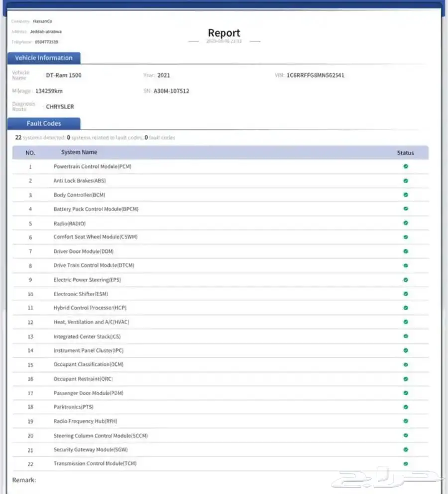Click the green status icon for Powertrain Control Module

pos(405,166)
